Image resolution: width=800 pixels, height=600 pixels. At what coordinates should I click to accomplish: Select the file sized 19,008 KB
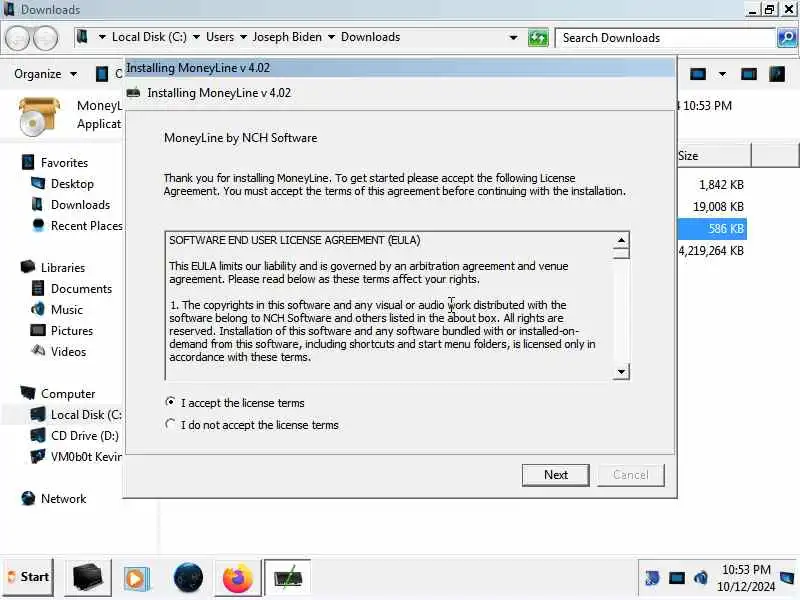718,207
